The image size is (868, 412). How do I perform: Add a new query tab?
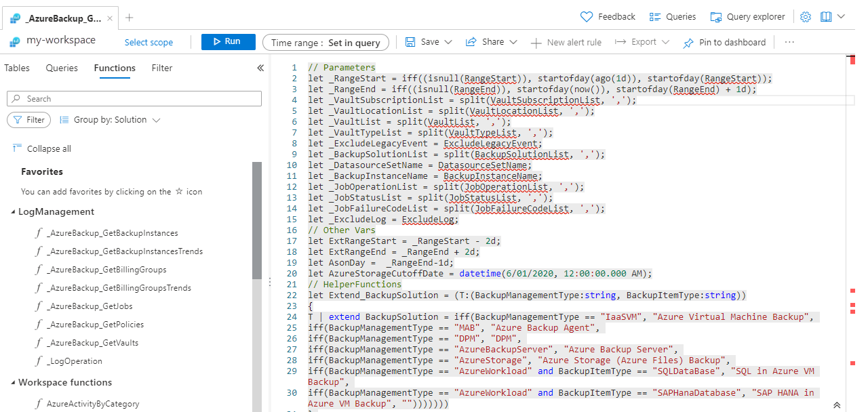[130, 18]
